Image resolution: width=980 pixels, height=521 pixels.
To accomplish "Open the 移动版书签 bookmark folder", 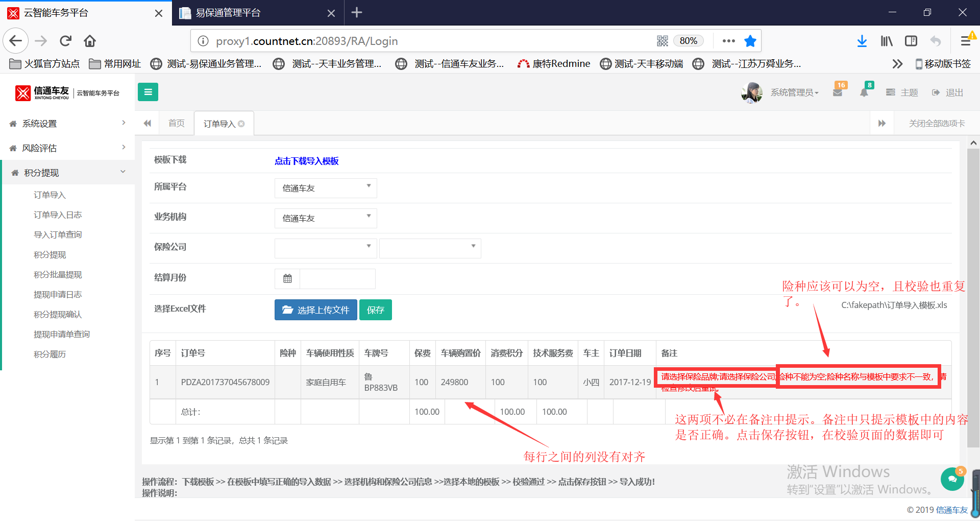I will pyautogui.click(x=943, y=64).
